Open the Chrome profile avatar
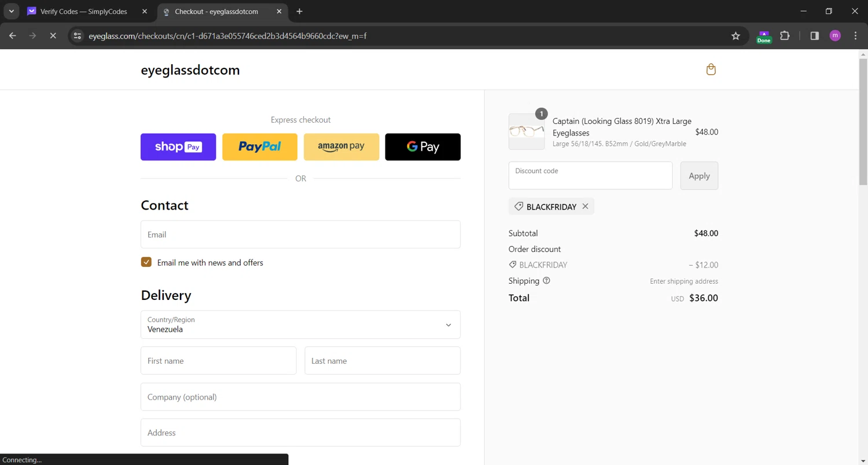 point(835,36)
